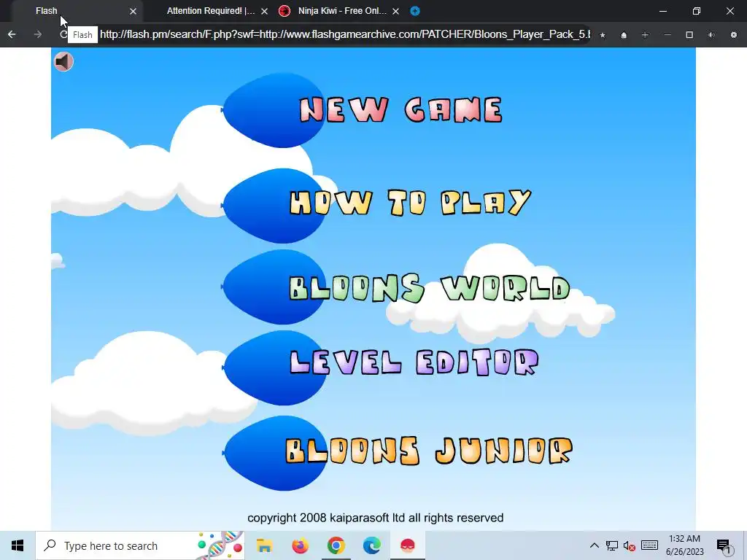Go back to the previous page
Screen dimensions: 747x560
(12, 35)
